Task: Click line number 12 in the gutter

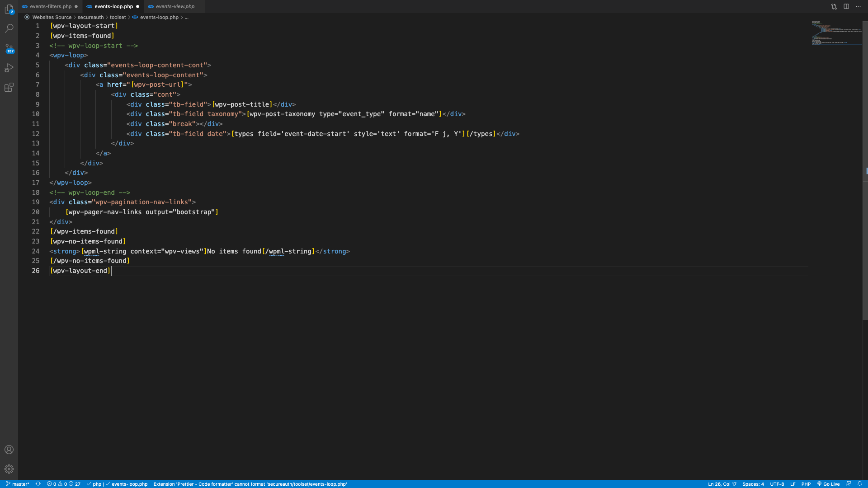Action: [36, 134]
